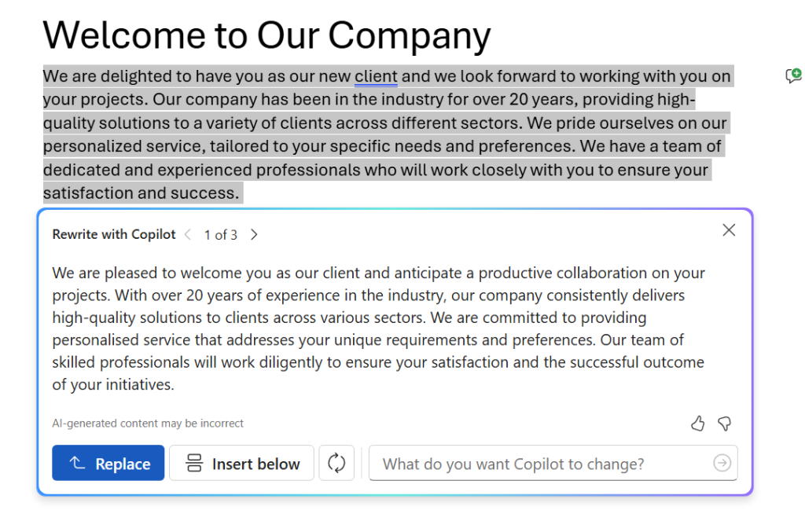Go back to the previous rewrite suggestion
The image size is (805, 532).
coord(187,234)
